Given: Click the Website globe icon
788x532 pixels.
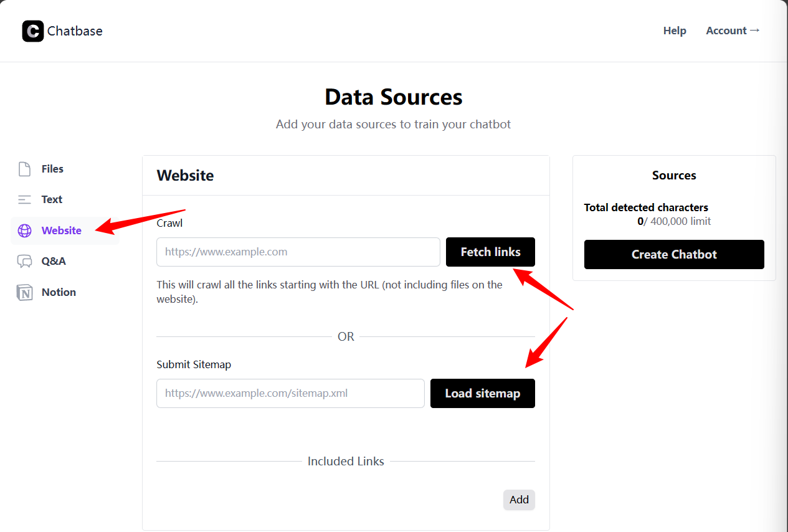Looking at the screenshot, I should point(25,230).
